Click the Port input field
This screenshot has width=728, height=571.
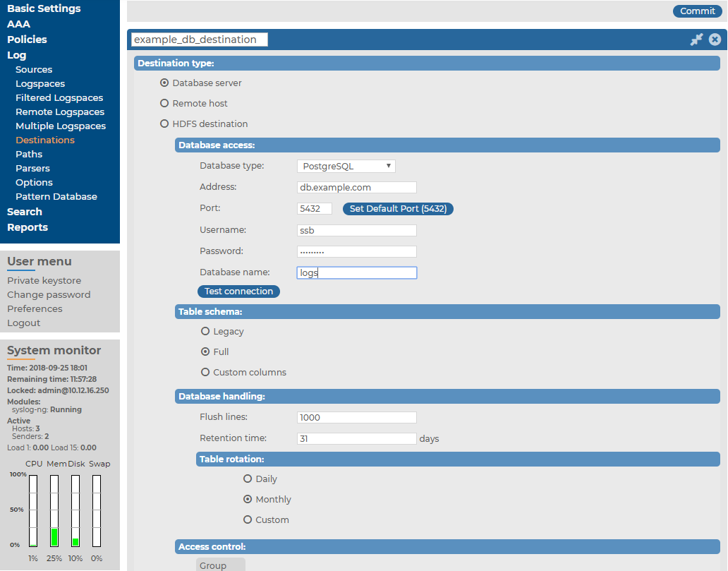pyautogui.click(x=315, y=209)
